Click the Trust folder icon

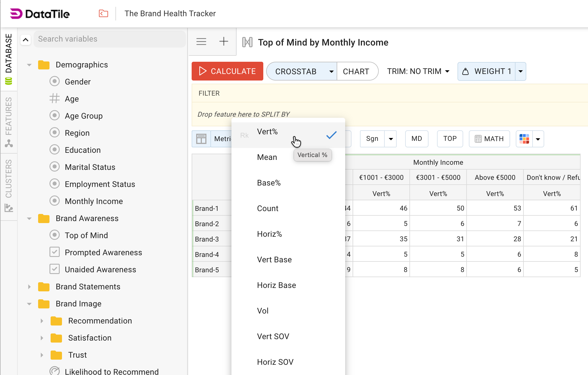tap(56, 355)
